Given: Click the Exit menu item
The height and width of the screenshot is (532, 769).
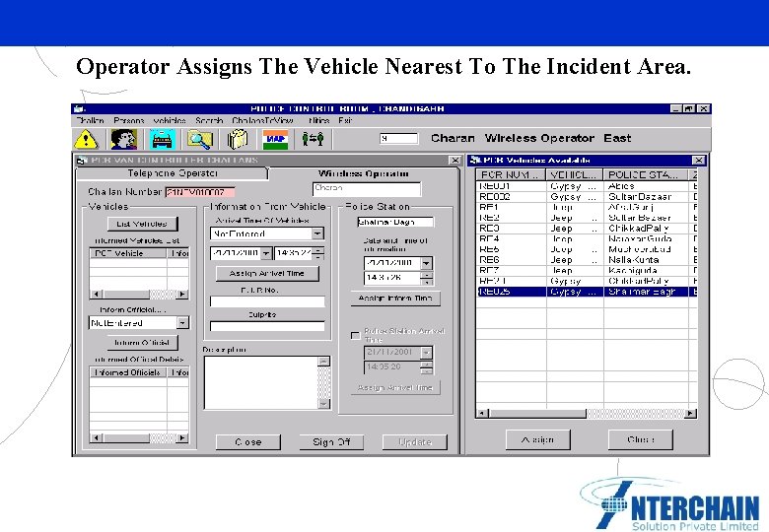Looking at the screenshot, I should [345, 120].
